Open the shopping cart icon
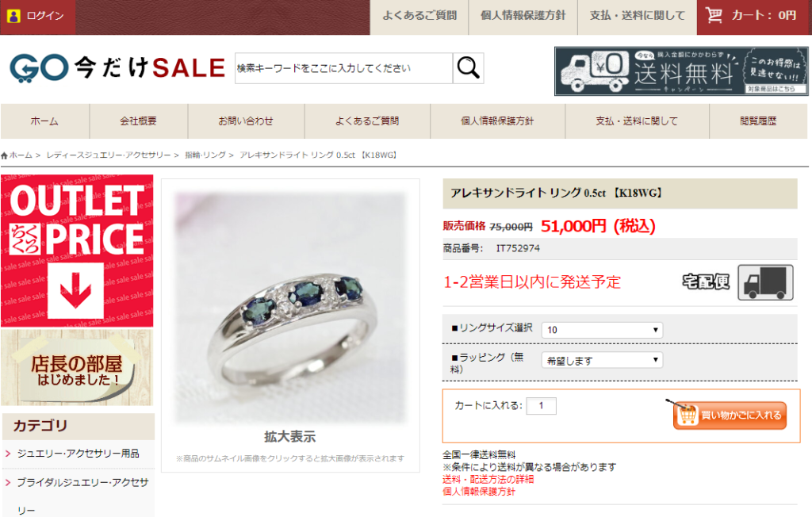This screenshot has height=517, width=812. [x=714, y=15]
